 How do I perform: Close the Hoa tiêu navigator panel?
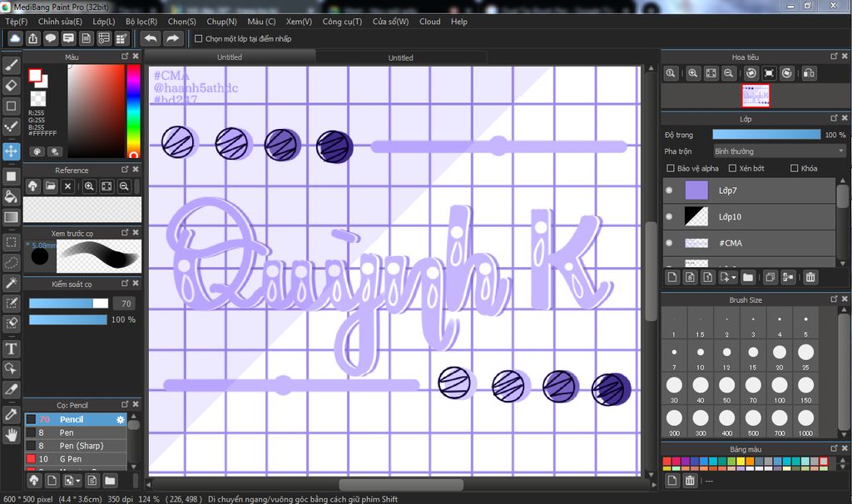point(845,56)
